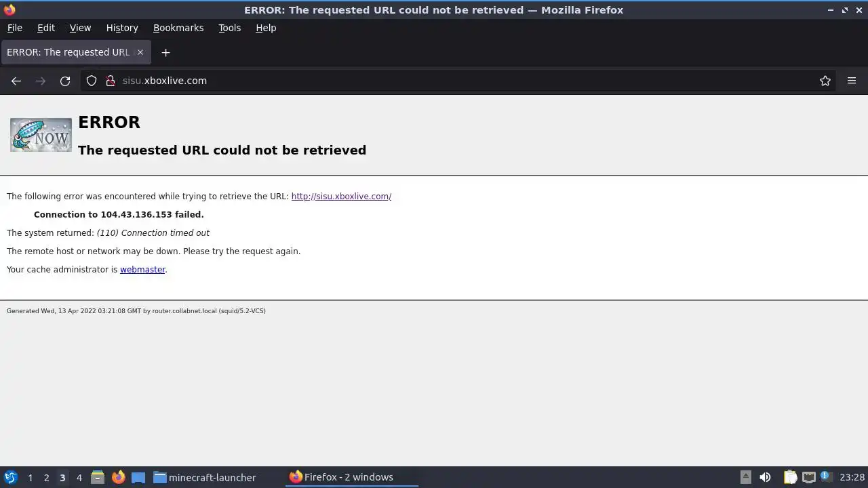Viewport: 868px width, 488px height.
Task: Close the ERROR tab
Action: pos(140,52)
